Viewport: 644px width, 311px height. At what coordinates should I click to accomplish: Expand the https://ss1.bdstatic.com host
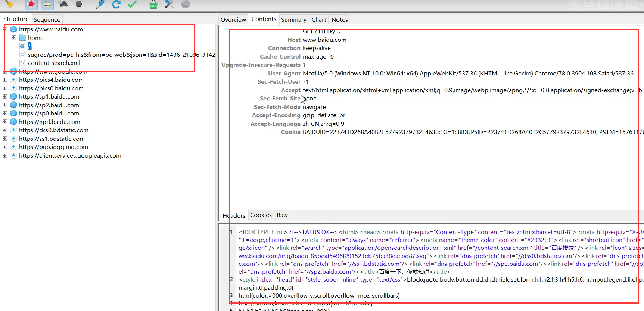point(5,139)
